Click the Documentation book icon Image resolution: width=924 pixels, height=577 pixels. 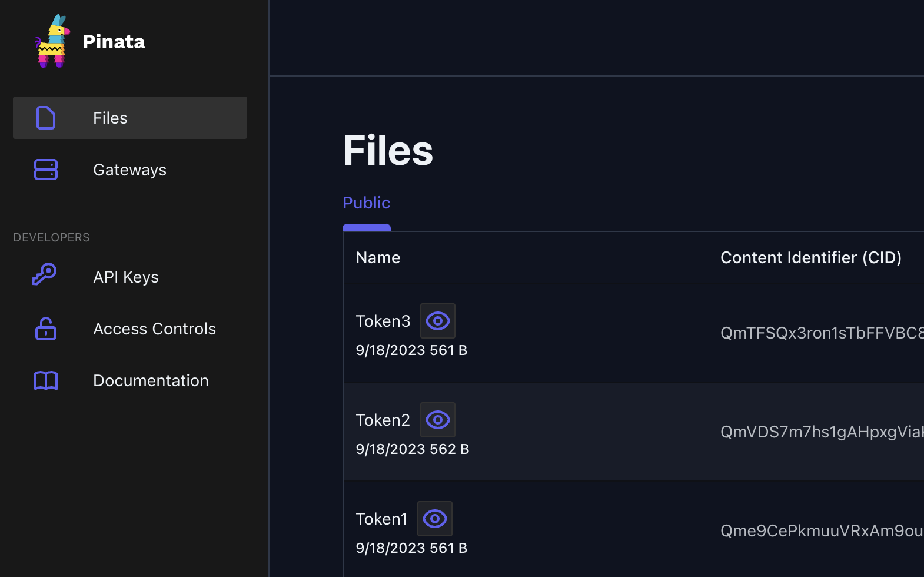46,380
